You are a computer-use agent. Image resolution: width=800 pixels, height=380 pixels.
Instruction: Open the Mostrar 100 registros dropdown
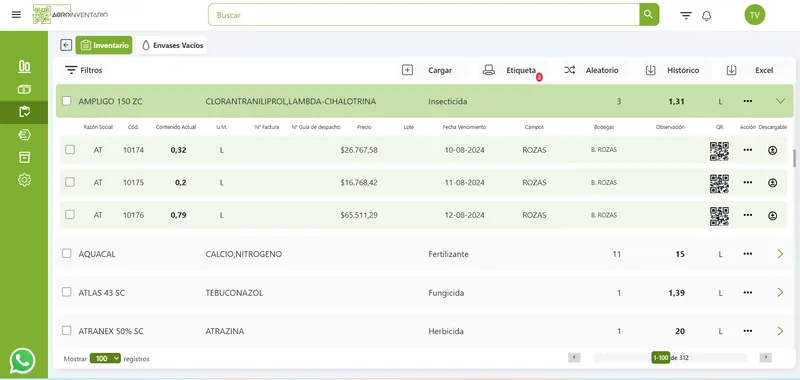(105, 359)
